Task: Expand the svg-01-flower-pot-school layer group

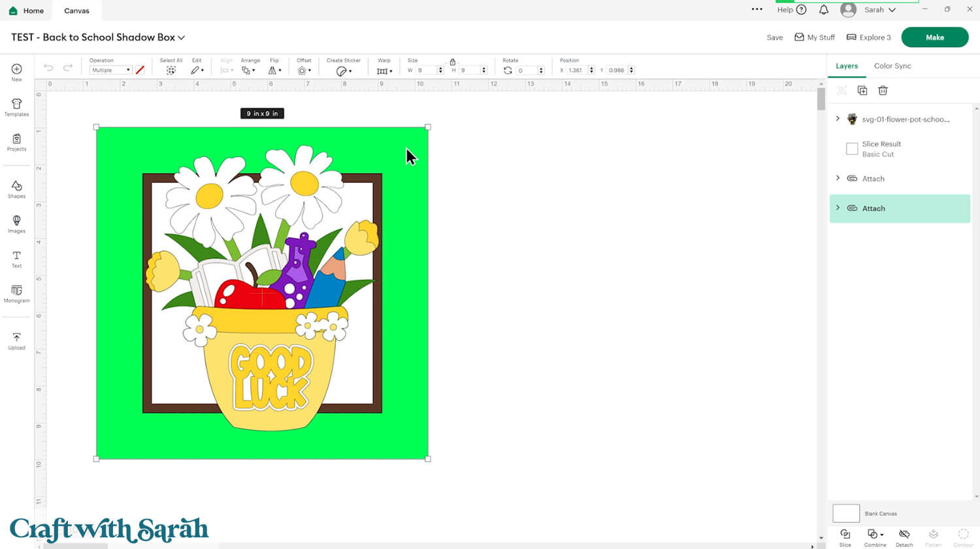Action: point(838,119)
